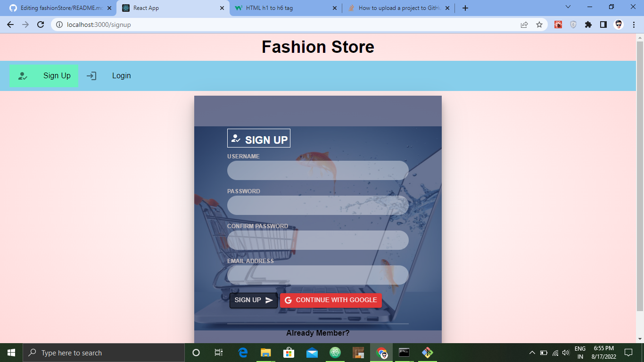Bookmark the page using the star icon
The width and height of the screenshot is (644, 362).
(539, 24)
